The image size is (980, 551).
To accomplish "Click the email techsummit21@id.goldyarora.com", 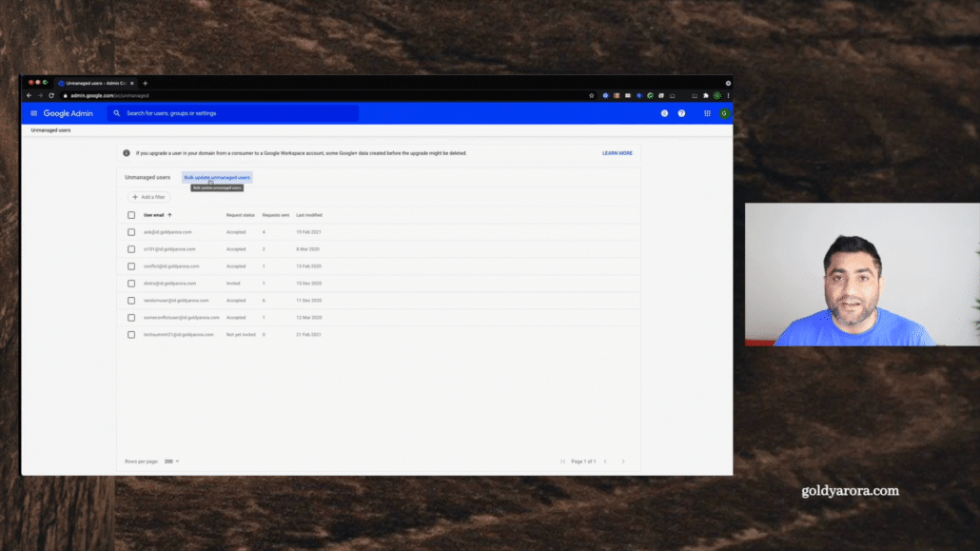I will coord(179,335).
